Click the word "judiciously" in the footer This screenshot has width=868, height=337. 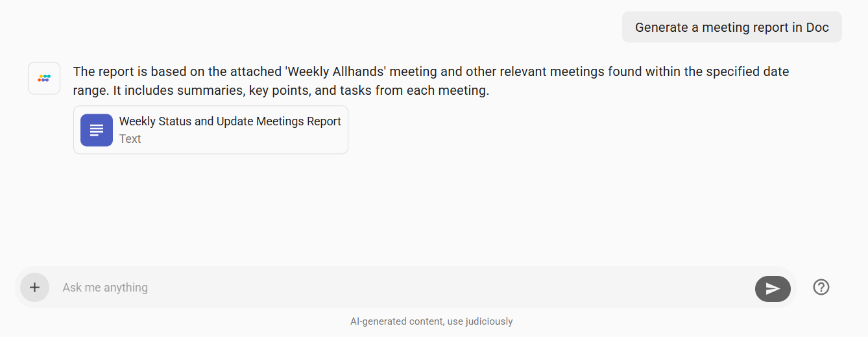pyautogui.click(x=489, y=321)
